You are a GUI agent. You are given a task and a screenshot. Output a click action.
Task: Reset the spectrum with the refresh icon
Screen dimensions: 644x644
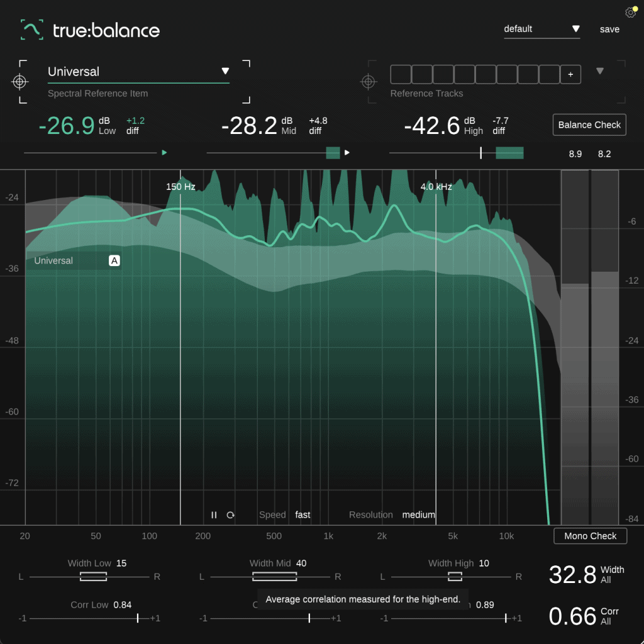click(x=231, y=514)
